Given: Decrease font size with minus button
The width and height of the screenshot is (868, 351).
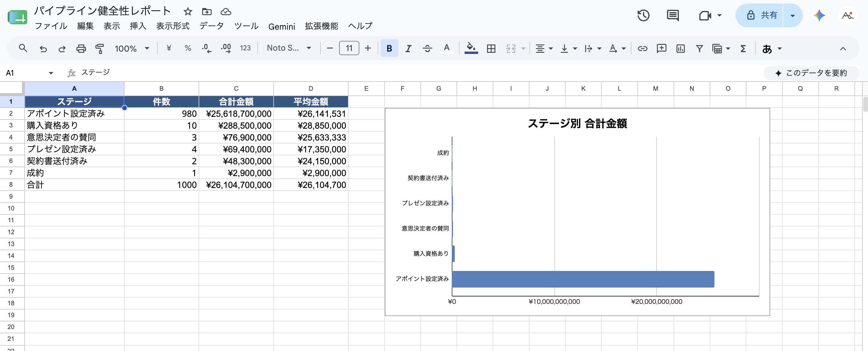Looking at the screenshot, I should 330,48.
